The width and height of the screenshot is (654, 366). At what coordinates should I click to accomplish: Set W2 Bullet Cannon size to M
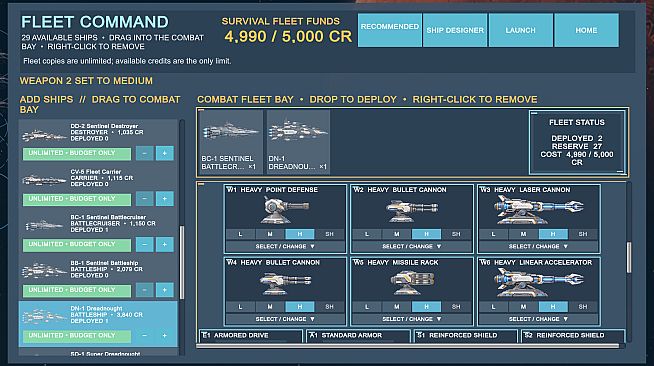click(x=396, y=234)
